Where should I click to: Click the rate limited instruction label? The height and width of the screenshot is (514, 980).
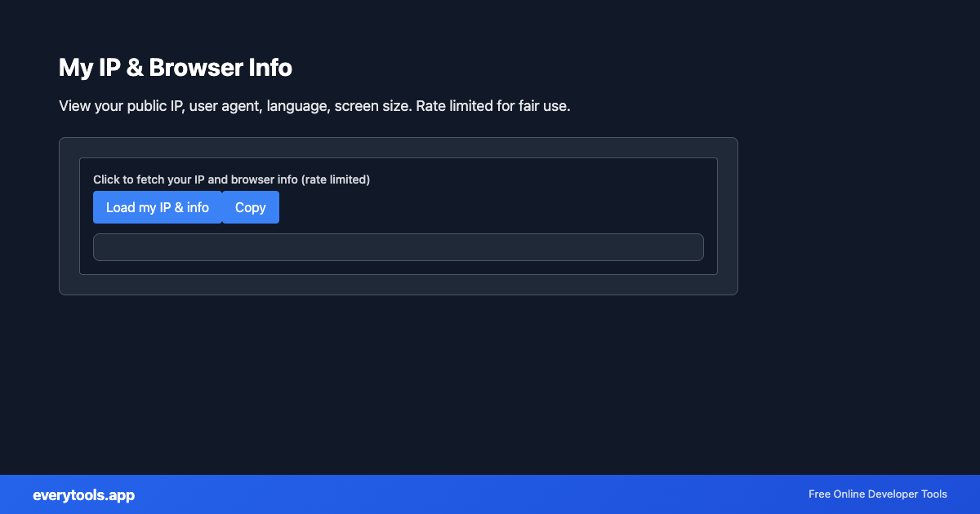(232, 179)
